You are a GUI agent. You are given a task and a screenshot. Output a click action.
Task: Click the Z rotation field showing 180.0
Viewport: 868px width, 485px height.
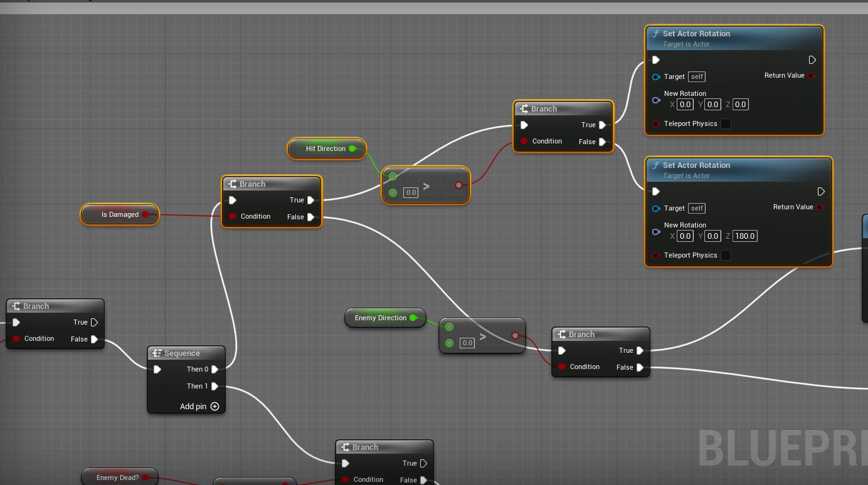[x=745, y=236]
